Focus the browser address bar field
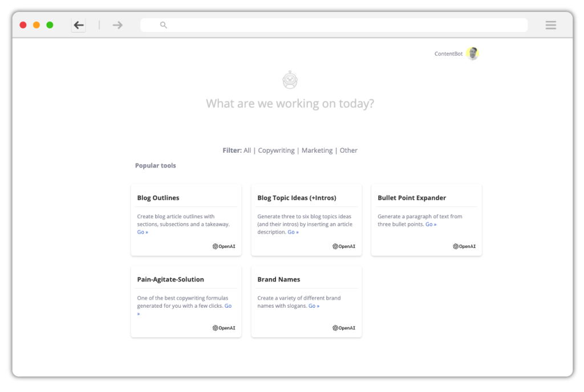This screenshot has width=584, height=392. (x=334, y=25)
